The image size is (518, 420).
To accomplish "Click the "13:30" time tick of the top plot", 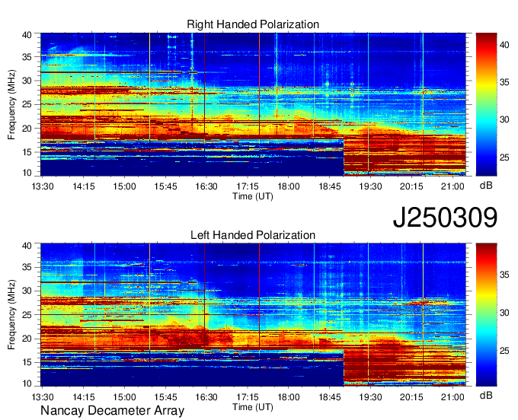I will [x=43, y=186].
